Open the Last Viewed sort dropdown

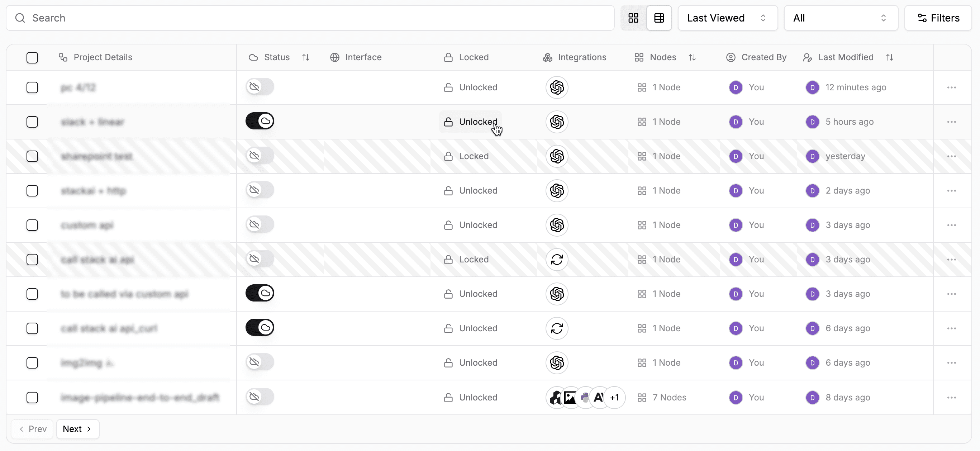tap(727, 18)
